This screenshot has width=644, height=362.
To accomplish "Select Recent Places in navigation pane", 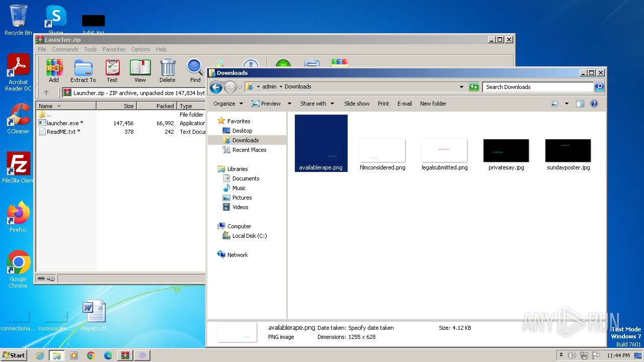I will [x=249, y=150].
